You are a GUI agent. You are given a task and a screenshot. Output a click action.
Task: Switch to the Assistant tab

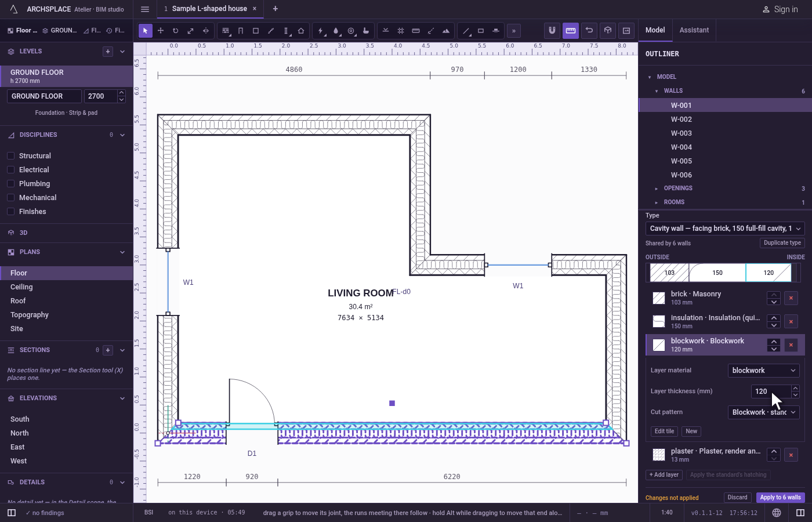coord(694,30)
